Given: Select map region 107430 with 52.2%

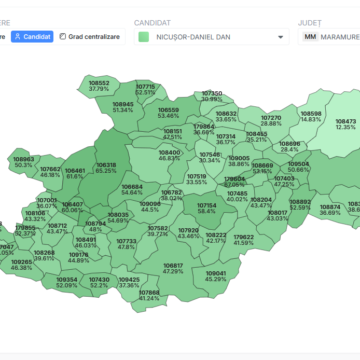Looking at the screenshot, I should [99, 282].
